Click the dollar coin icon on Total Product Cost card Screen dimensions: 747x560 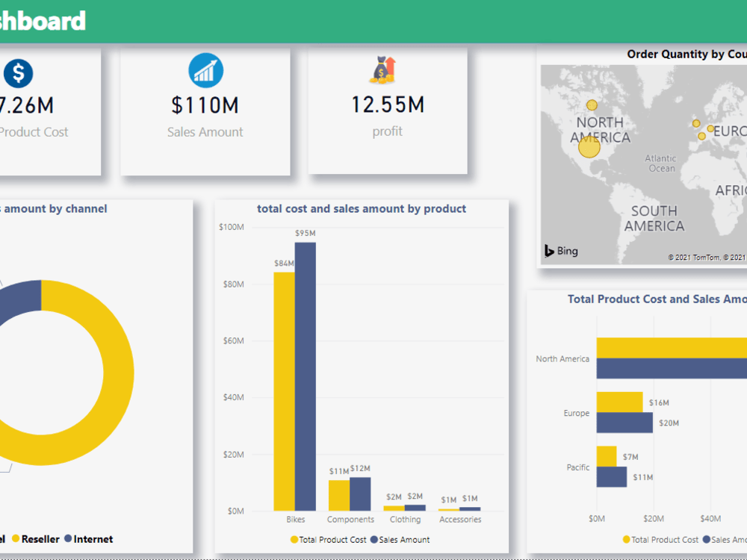(18, 73)
